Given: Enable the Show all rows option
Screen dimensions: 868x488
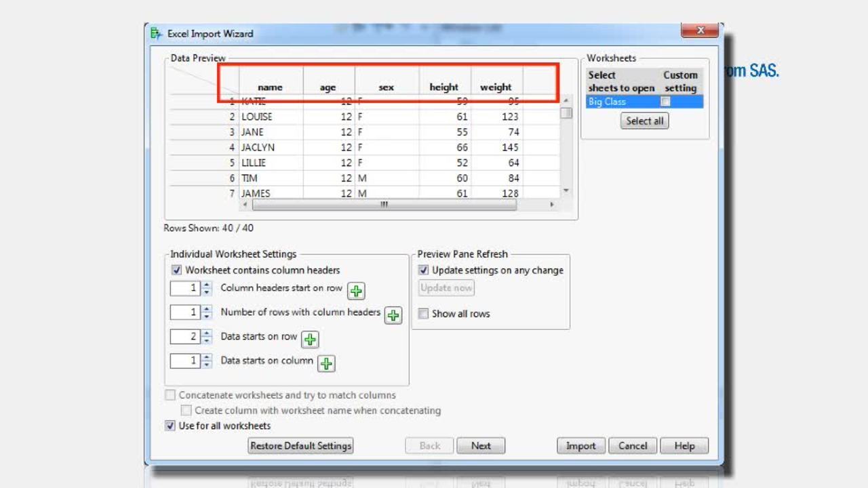Looking at the screenshot, I should 422,313.
